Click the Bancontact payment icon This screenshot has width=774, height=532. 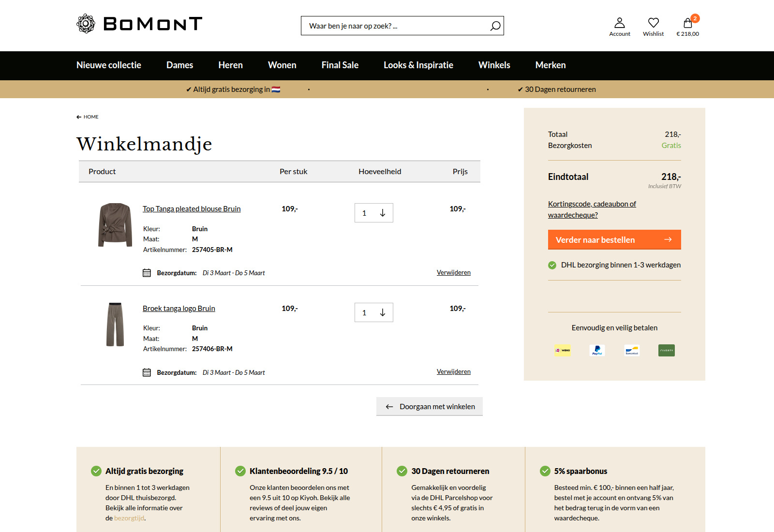[x=632, y=350]
